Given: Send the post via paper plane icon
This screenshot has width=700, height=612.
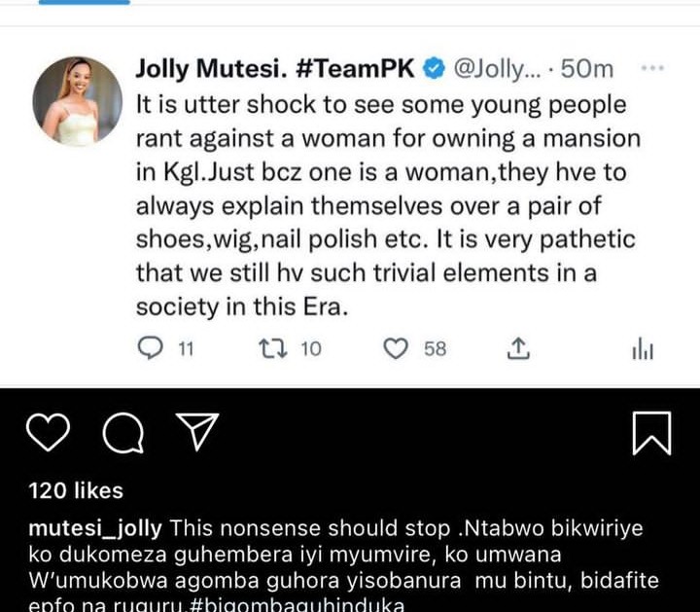Looking at the screenshot, I should (196, 432).
